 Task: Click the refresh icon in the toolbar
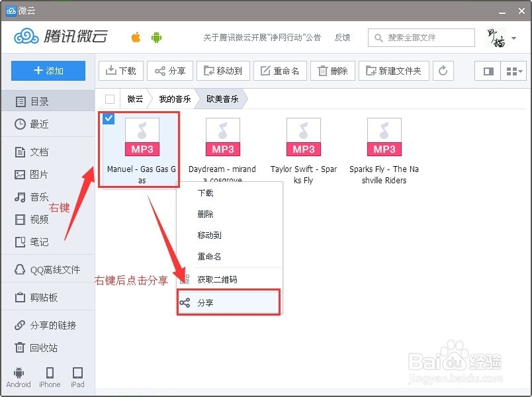443,71
